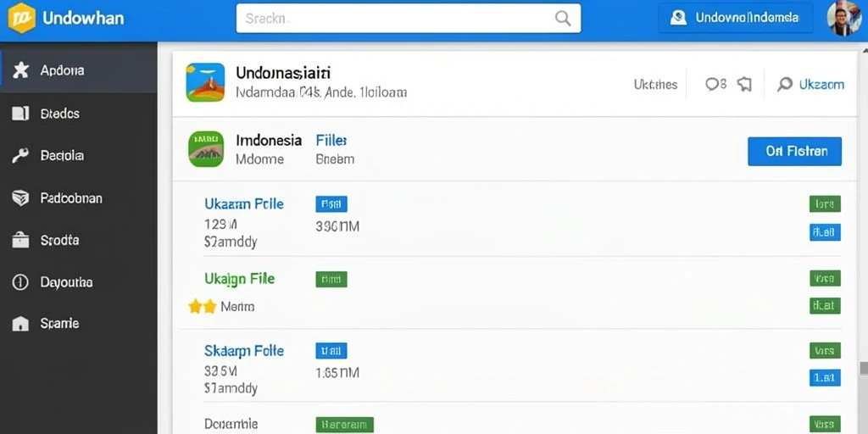
Task: Click the book icon beside Btedcs
Action: point(20,114)
